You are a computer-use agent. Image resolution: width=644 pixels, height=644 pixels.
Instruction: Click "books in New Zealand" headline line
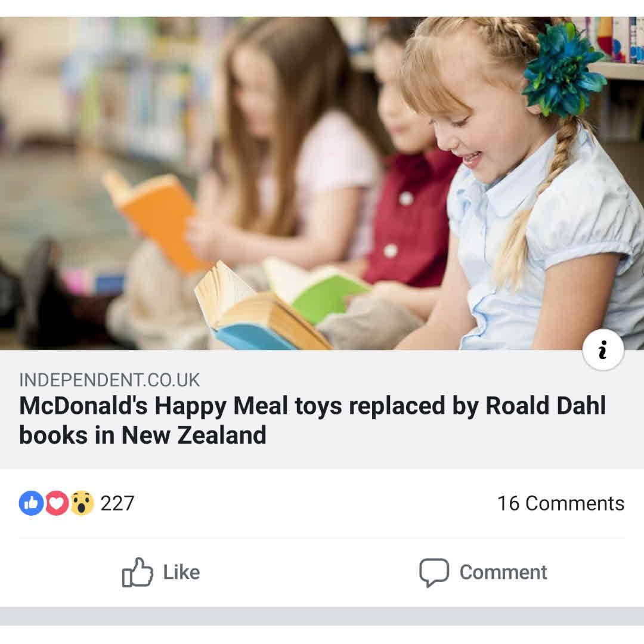tap(143, 435)
